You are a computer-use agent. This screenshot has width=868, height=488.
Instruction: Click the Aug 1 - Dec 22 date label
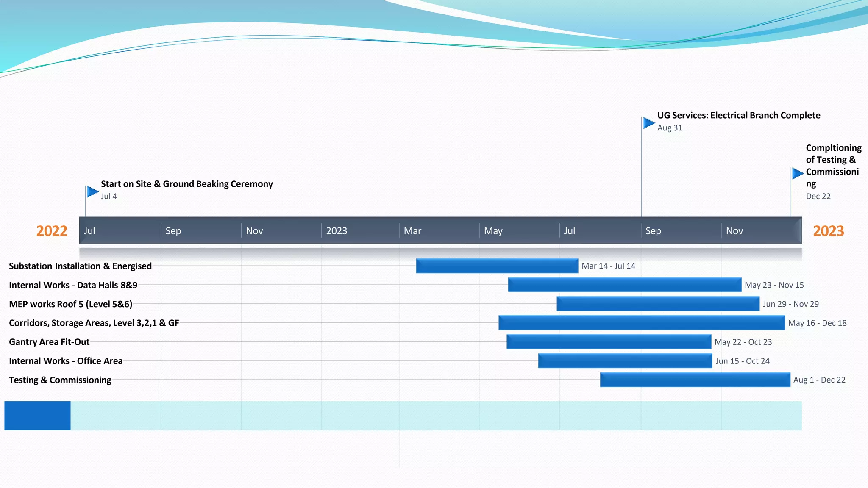pos(819,380)
